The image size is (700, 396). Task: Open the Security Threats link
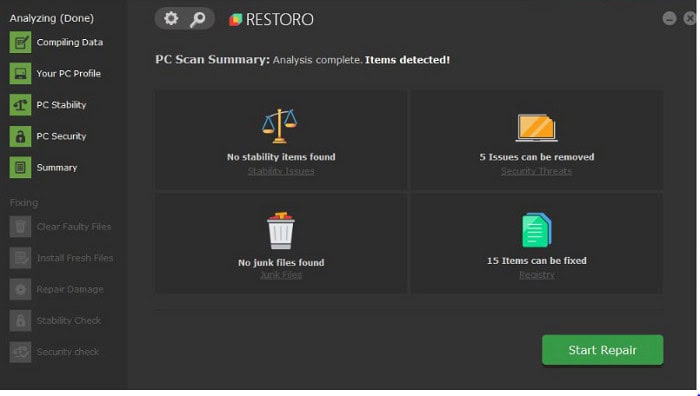click(x=536, y=171)
